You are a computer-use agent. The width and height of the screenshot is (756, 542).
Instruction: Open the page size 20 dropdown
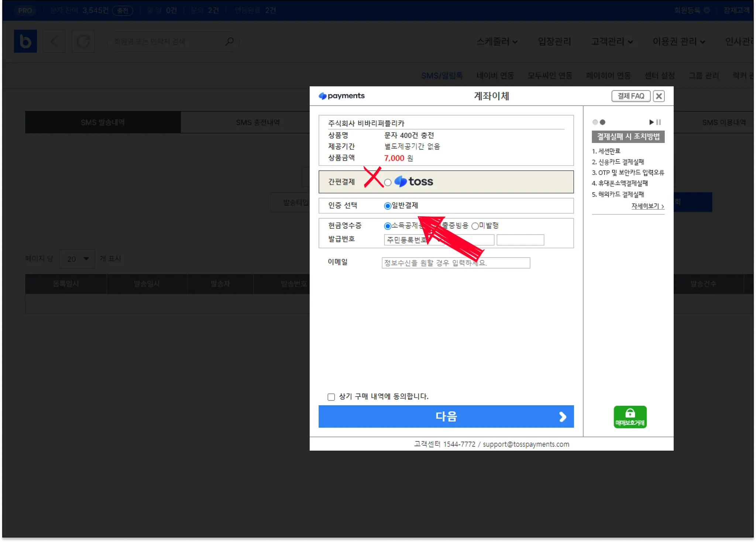tap(77, 259)
